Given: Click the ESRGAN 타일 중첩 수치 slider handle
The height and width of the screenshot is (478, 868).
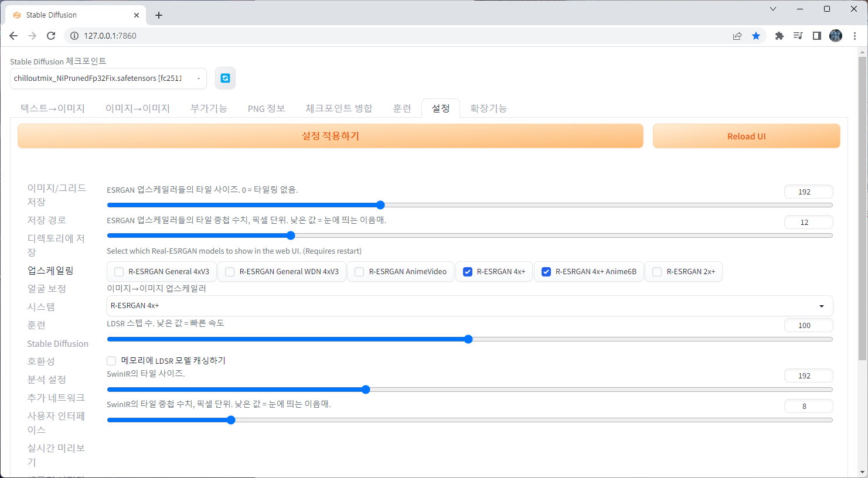Looking at the screenshot, I should click(x=291, y=235).
